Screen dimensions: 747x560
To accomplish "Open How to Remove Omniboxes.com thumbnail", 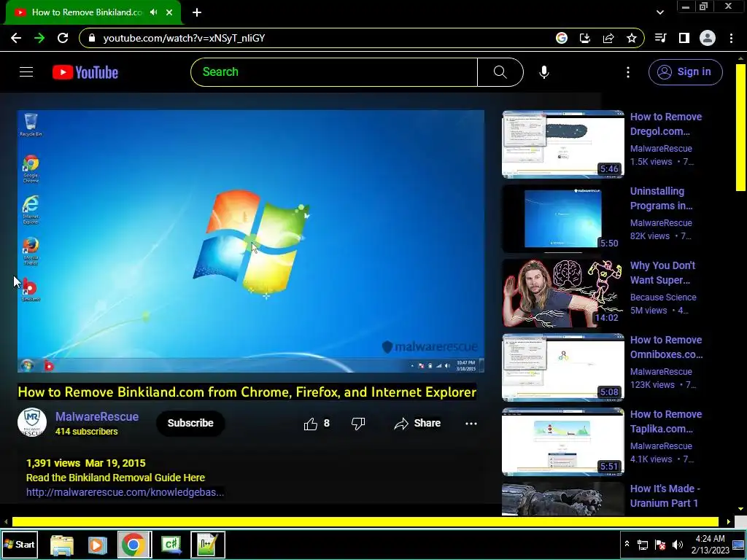I will pos(562,367).
